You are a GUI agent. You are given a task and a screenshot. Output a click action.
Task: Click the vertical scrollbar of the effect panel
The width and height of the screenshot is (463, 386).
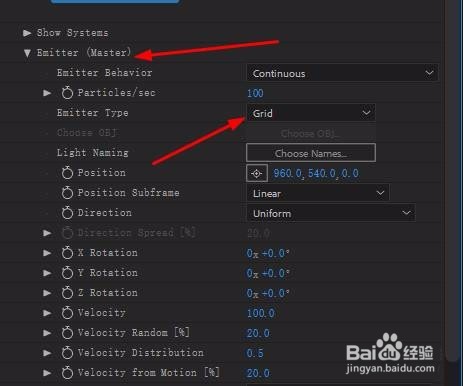452,180
